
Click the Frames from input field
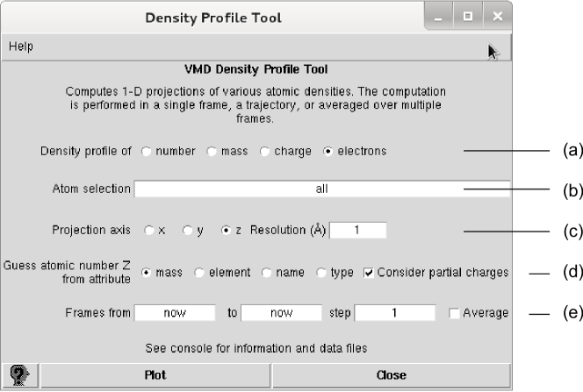click(175, 312)
